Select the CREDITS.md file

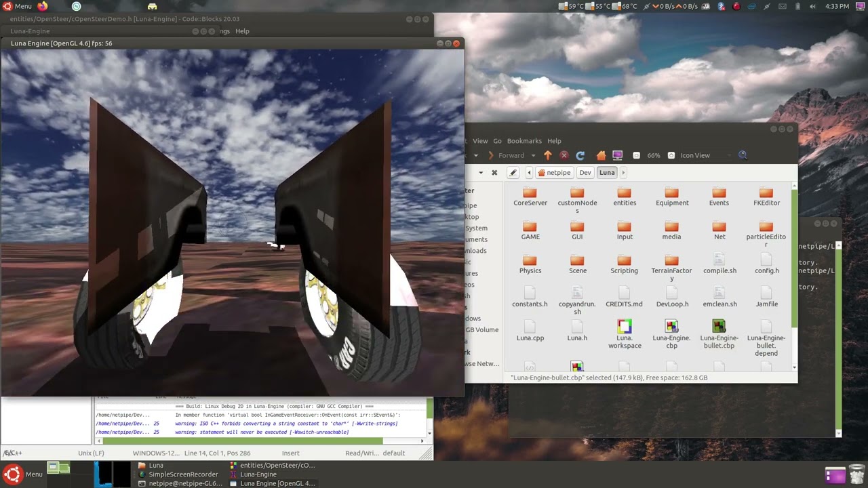tap(624, 298)
